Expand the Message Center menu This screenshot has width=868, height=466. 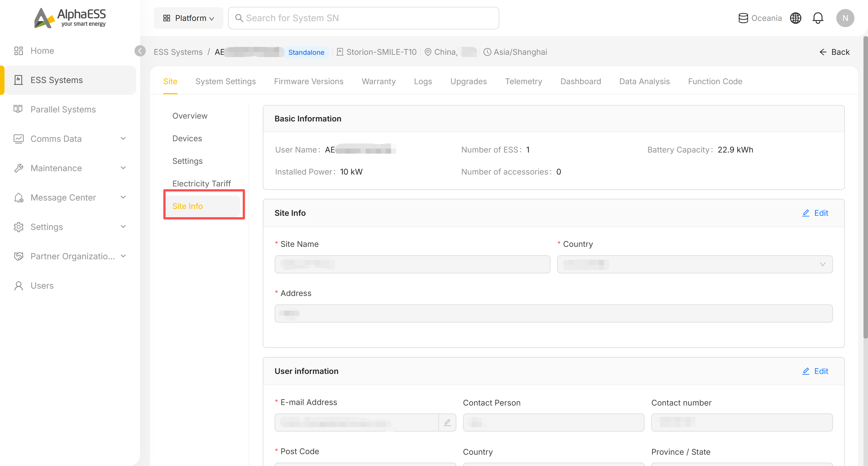[x=70, y=197]
